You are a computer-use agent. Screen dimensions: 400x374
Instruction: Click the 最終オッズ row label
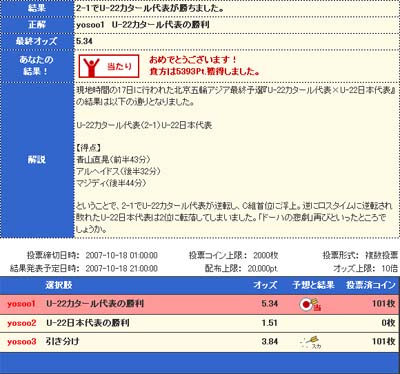37,41
